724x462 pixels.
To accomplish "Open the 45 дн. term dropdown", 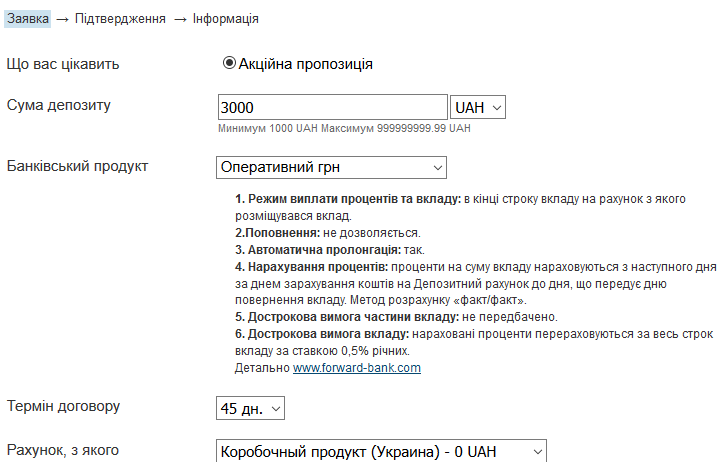I will [x=250, y=408].
